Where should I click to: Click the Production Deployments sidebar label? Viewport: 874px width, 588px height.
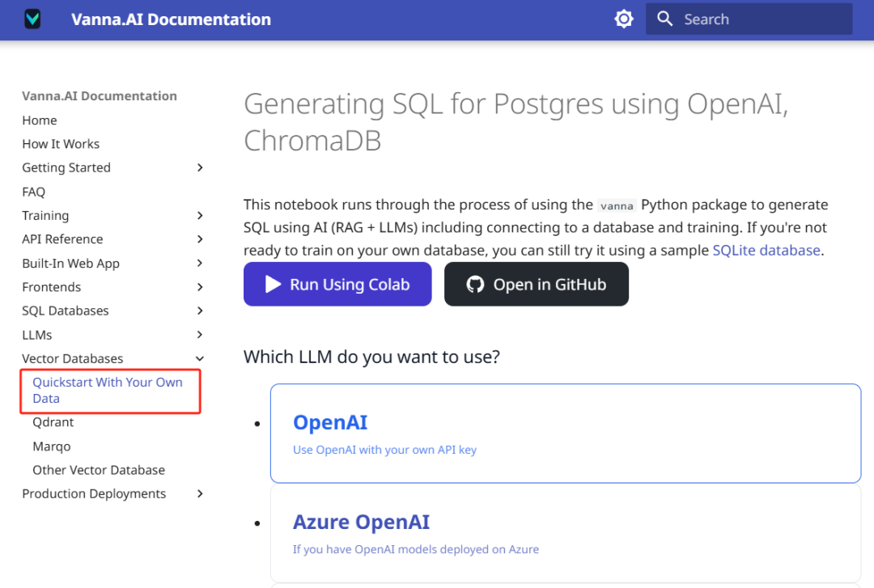click(94, 494)
